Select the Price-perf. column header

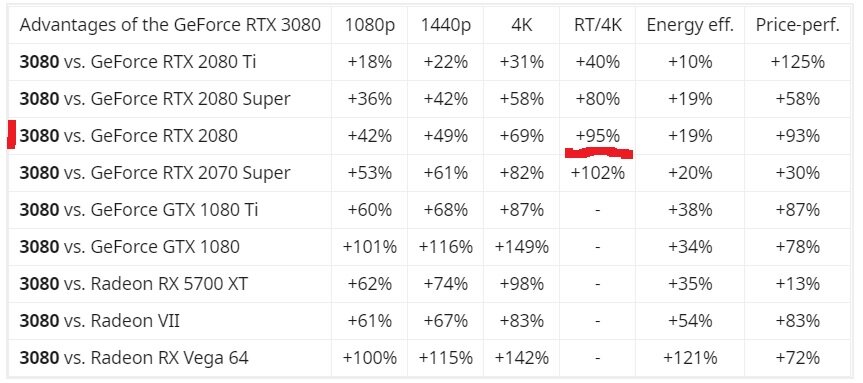click(x=798, y=25)
